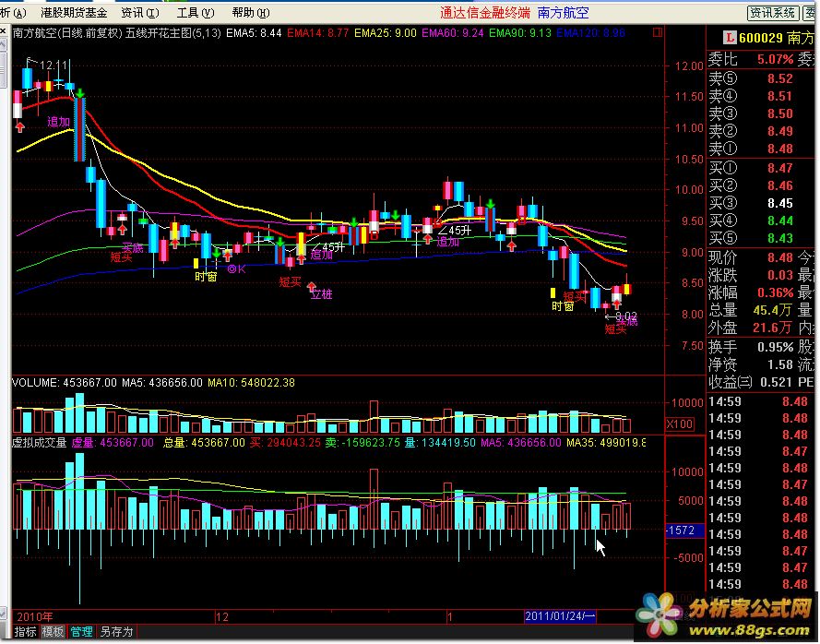
Task: Click the 净资 1.58 row
Action: pyautogui.click(x=751, y=364)
